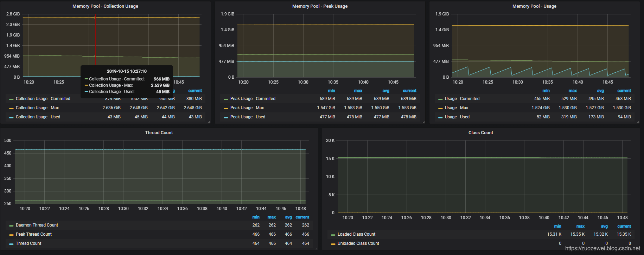Toggle the Collection Usage - Used legend series

[x=38, y=117]
